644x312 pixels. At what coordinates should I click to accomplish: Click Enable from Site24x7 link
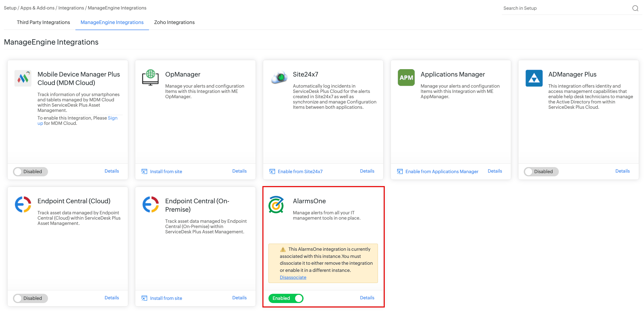coord(300,172)
